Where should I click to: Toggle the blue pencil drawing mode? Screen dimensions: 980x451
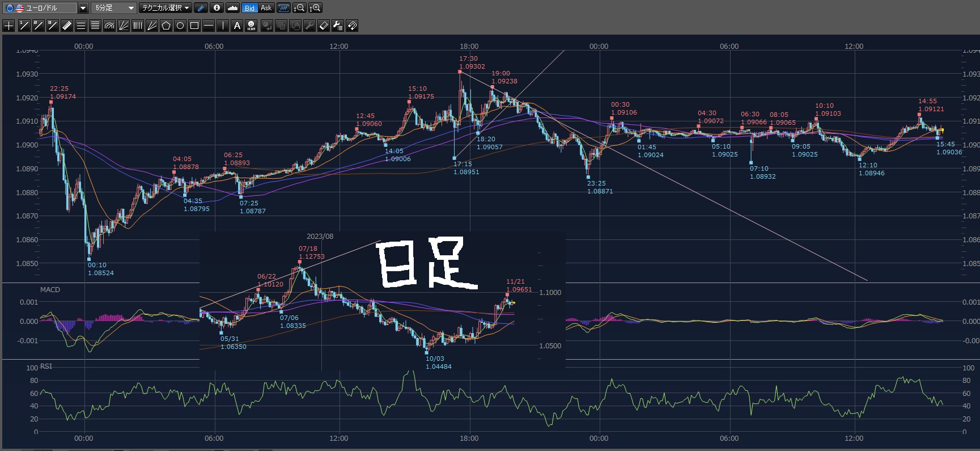tap(201, 8)
